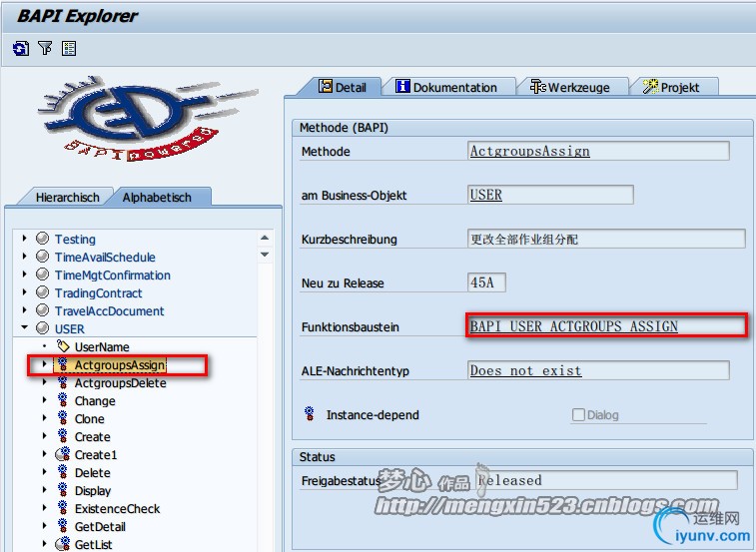This screenshot has height=552, width=756.
Task: Expand the Change method
Action: pyautogui.click(x=44, y=399)
